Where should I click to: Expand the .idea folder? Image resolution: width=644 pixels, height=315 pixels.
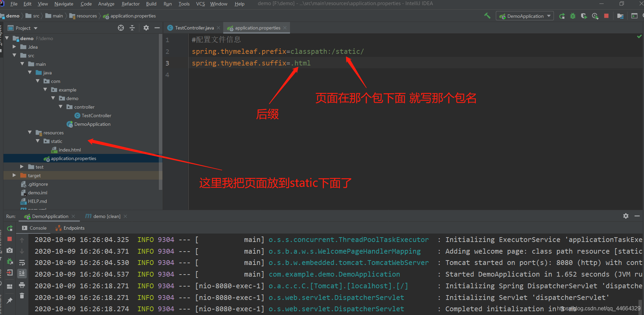(x=14, y=47)
